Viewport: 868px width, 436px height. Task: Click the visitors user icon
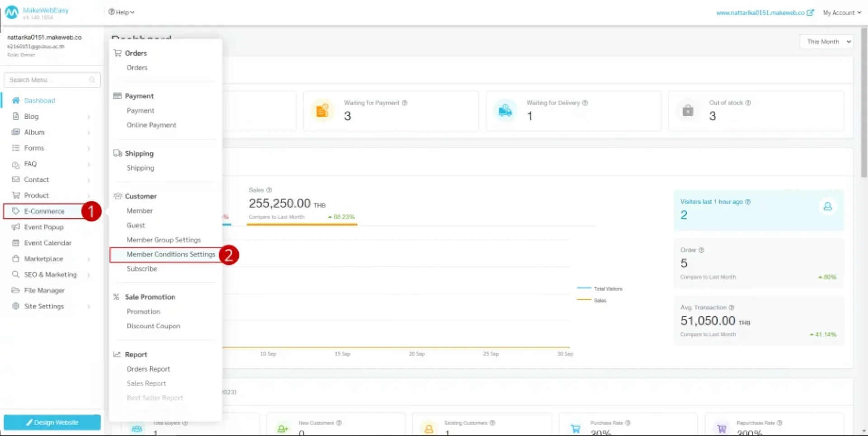[x=827, y=207]
